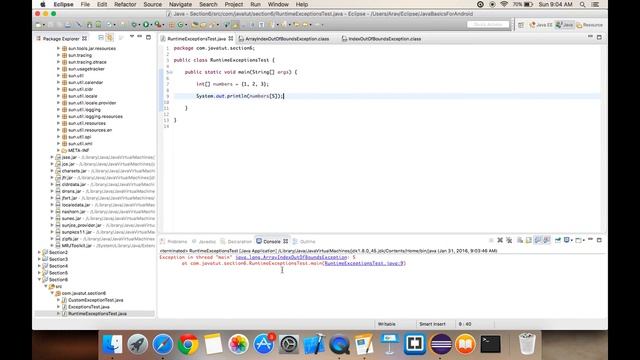The image size is (640, 360).
Task: Click the New file toolbar icon
Action: click(x=38, y=25)
